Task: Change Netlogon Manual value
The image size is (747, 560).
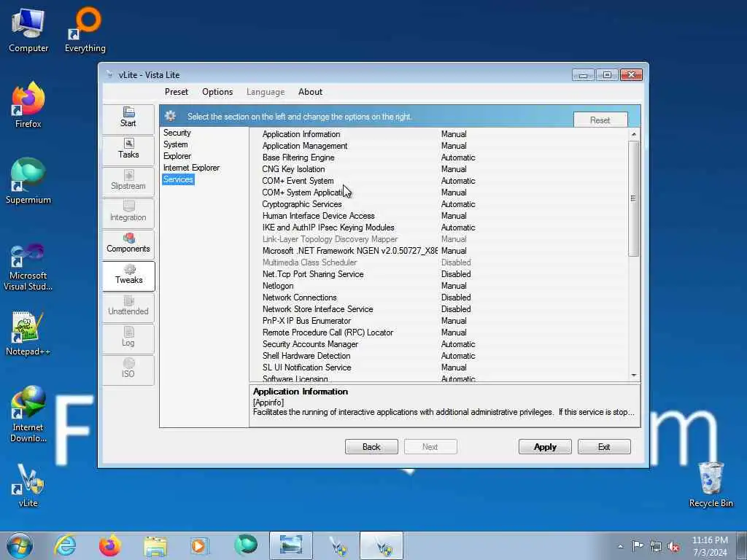Action: click(454, 286)
